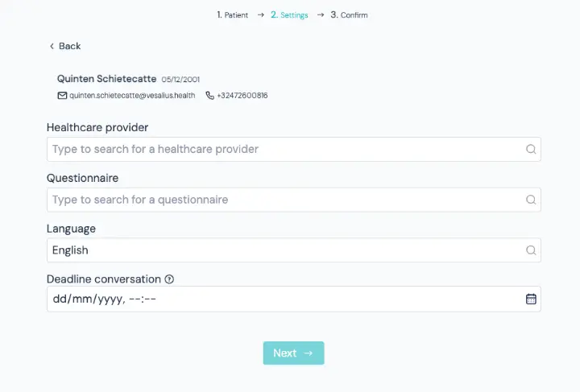Open the Language dropdown showing English

click(294, 250)
